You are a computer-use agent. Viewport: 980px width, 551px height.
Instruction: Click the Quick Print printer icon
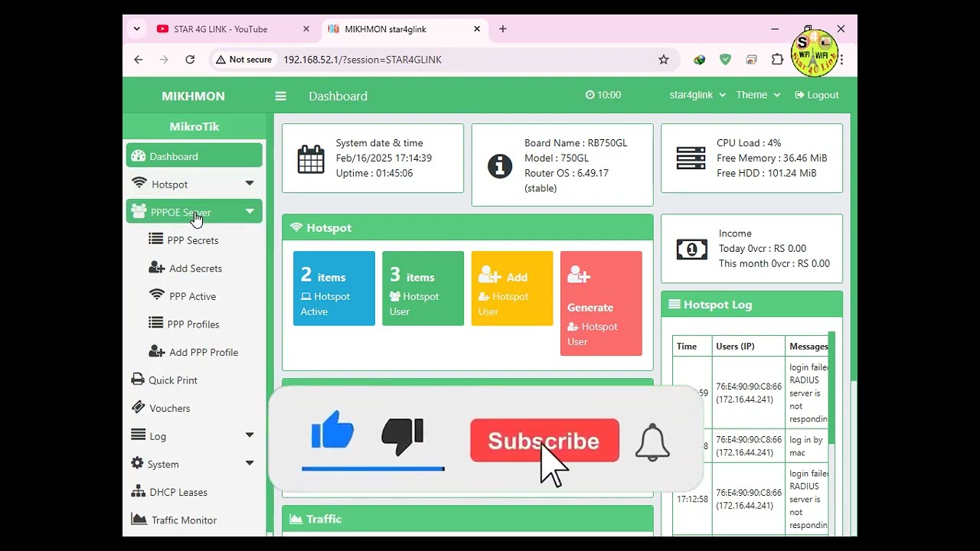(x=138, y=379)
